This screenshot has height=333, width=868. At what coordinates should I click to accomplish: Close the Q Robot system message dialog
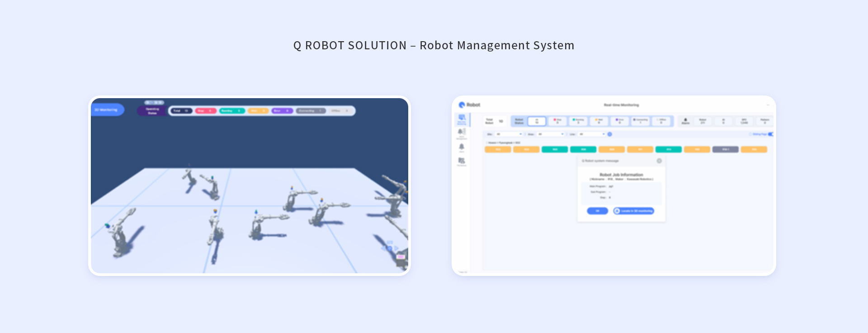click(659, 161)
